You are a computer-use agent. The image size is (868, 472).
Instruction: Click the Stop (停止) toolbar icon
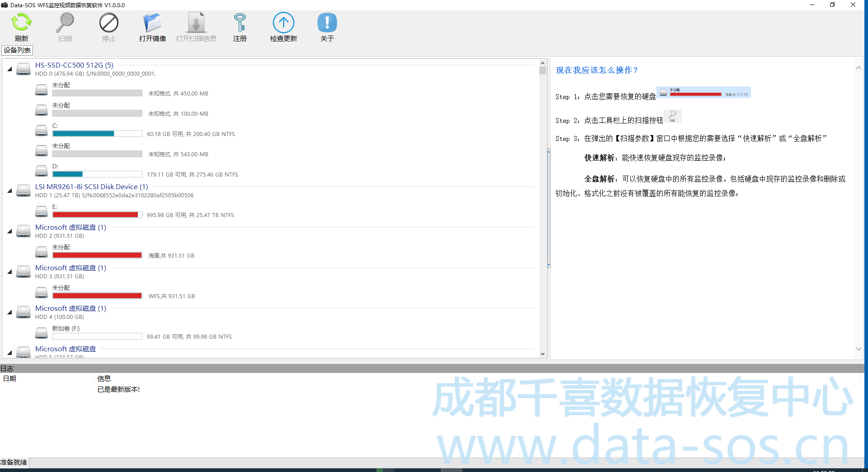[108, 23]
